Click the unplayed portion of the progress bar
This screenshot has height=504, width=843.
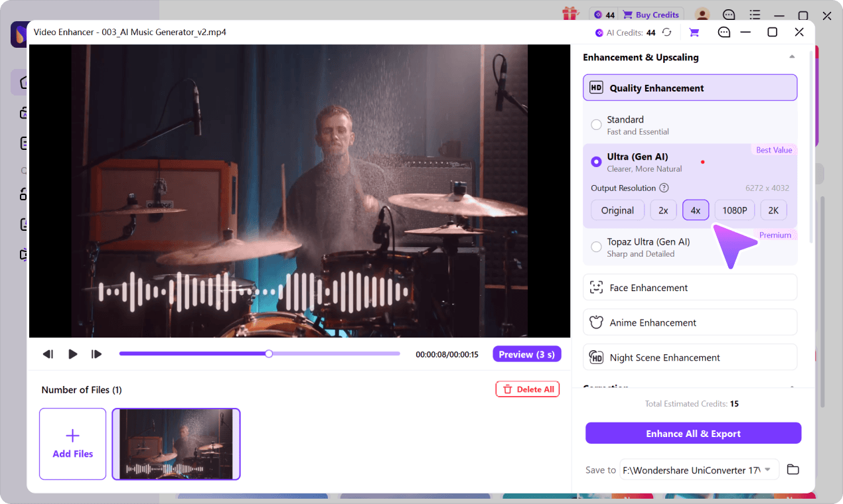pos(337,354)
